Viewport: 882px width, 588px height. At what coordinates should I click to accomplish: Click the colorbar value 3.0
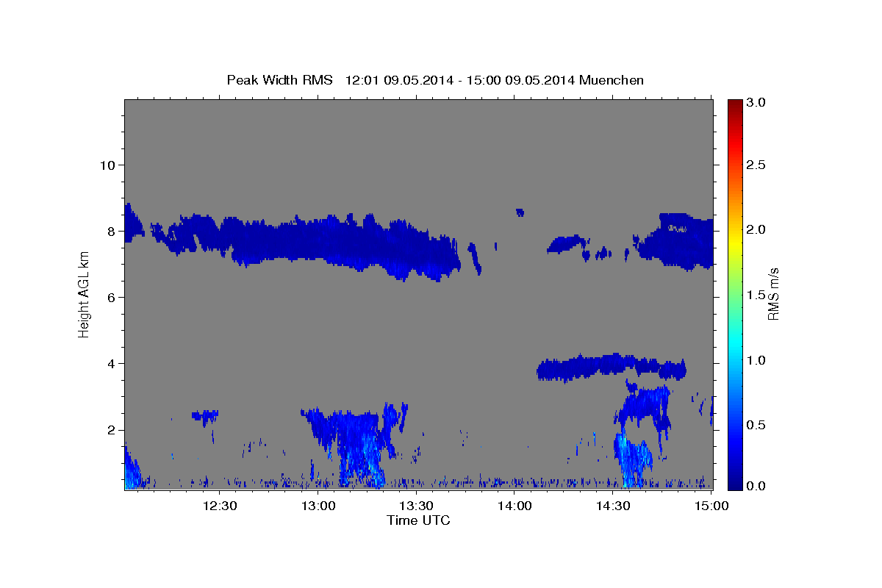(756, 102)
